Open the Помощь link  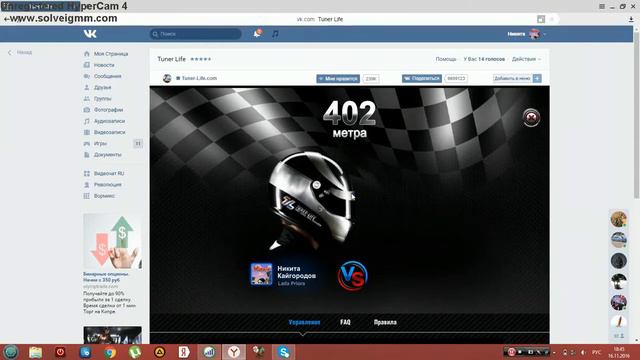click(446, 59)
